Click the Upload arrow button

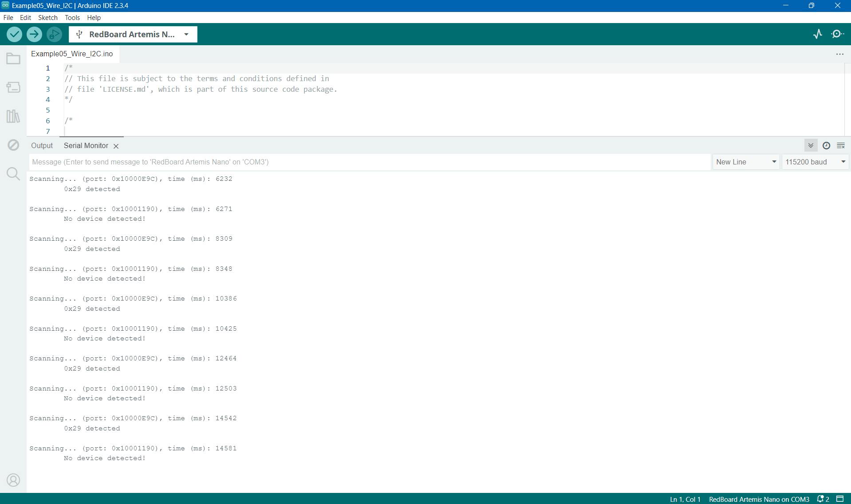pyautogui.click(x=34, y=34)
